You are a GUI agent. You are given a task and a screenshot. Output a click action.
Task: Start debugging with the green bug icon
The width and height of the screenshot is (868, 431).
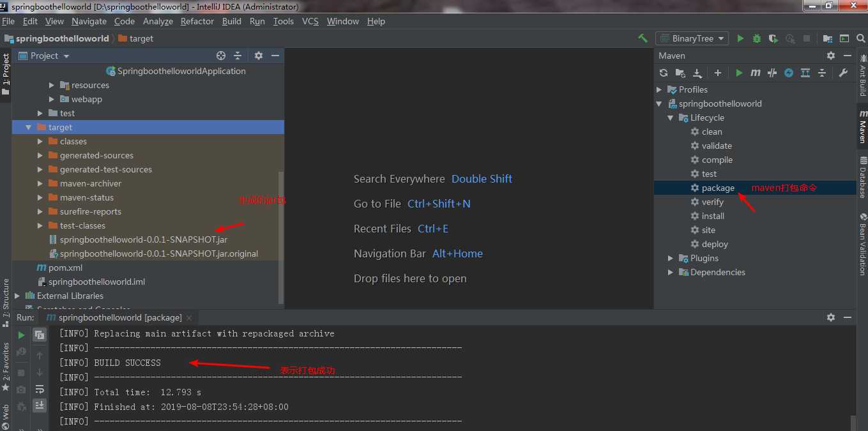(757, 38)
